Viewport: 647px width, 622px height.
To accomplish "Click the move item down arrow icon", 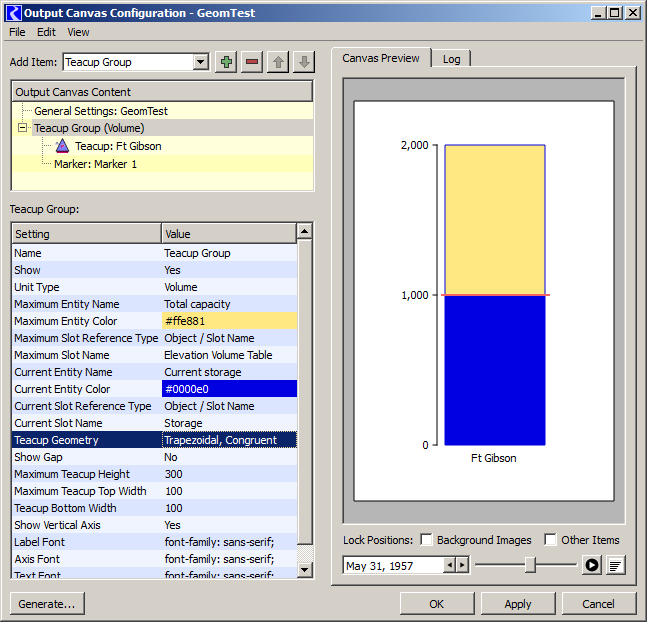I will coord(304,62).
